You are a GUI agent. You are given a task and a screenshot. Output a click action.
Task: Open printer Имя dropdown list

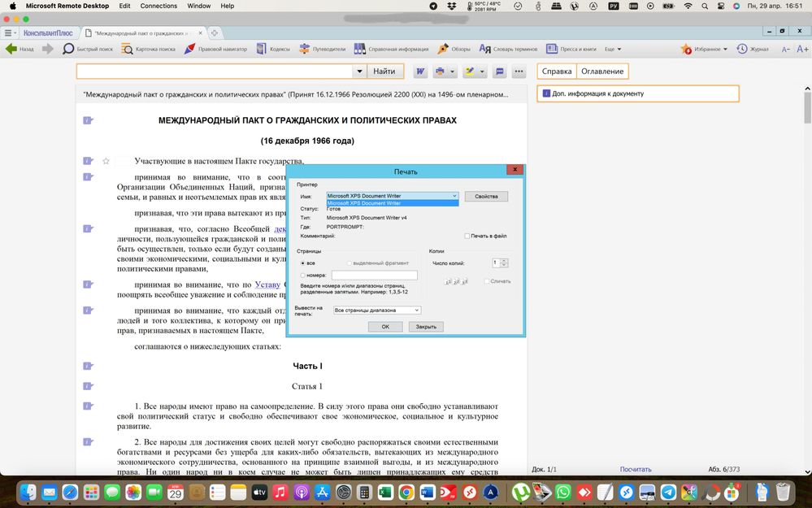pos(454,196)
